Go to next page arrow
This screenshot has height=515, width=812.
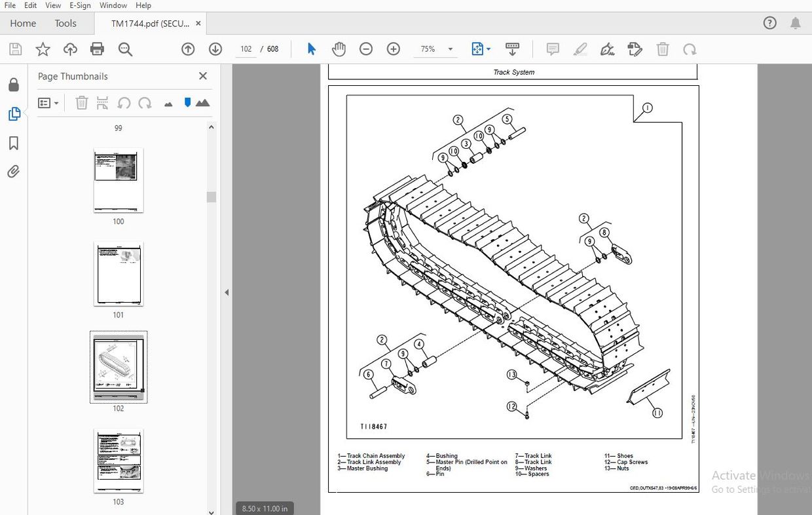(x=215, y=49)
